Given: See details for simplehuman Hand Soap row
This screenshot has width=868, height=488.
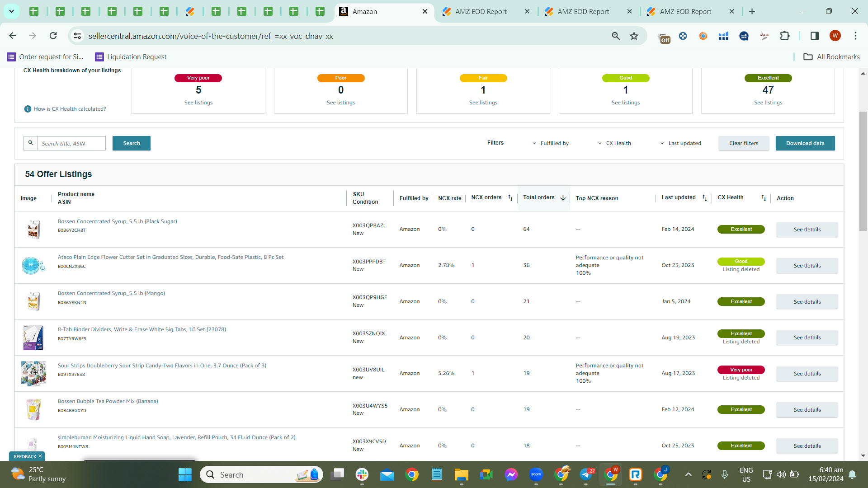Looking at the screenshot, I should coord(807,446).
